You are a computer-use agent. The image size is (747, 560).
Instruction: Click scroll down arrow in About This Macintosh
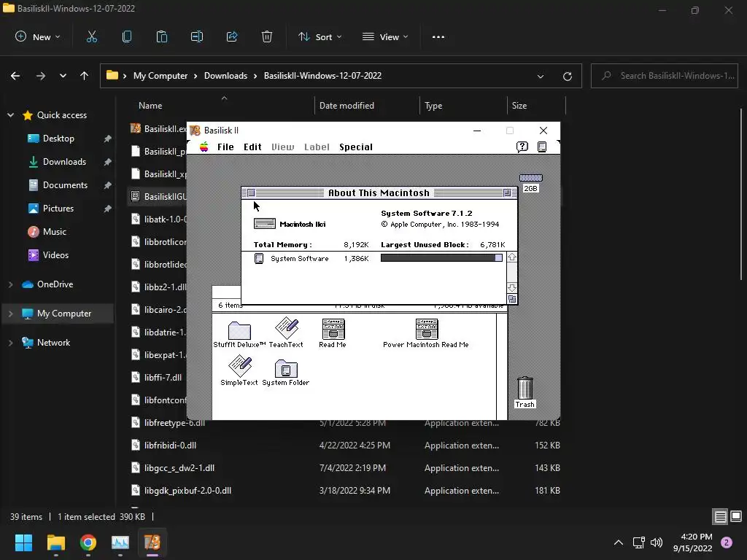pos(511,288)
